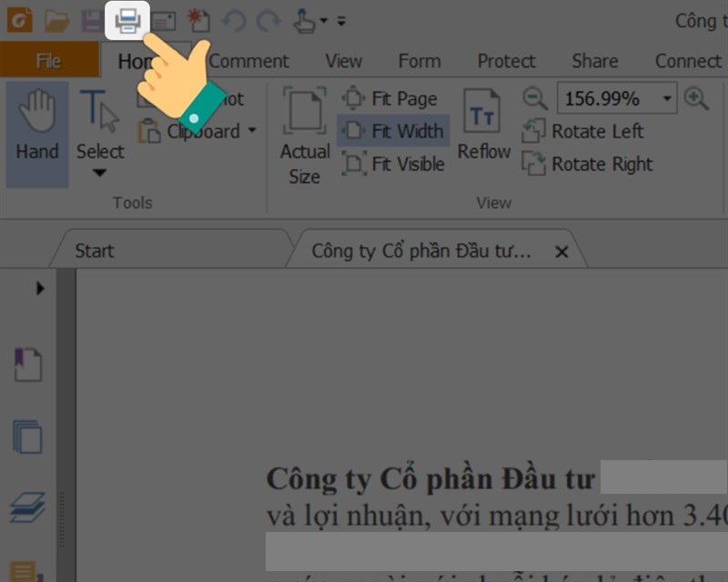Expand the Select tool dropdown arrow

99,173
